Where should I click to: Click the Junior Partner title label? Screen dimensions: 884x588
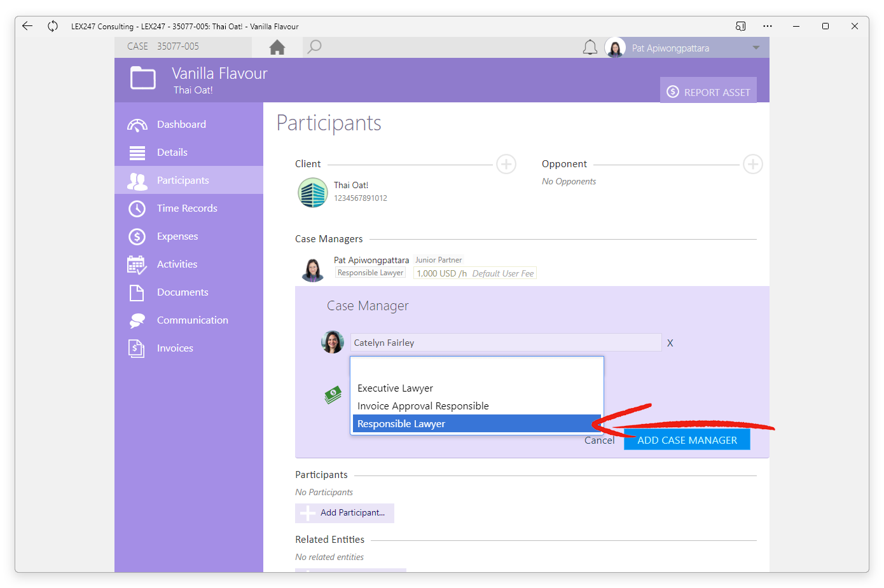point(439,260)
